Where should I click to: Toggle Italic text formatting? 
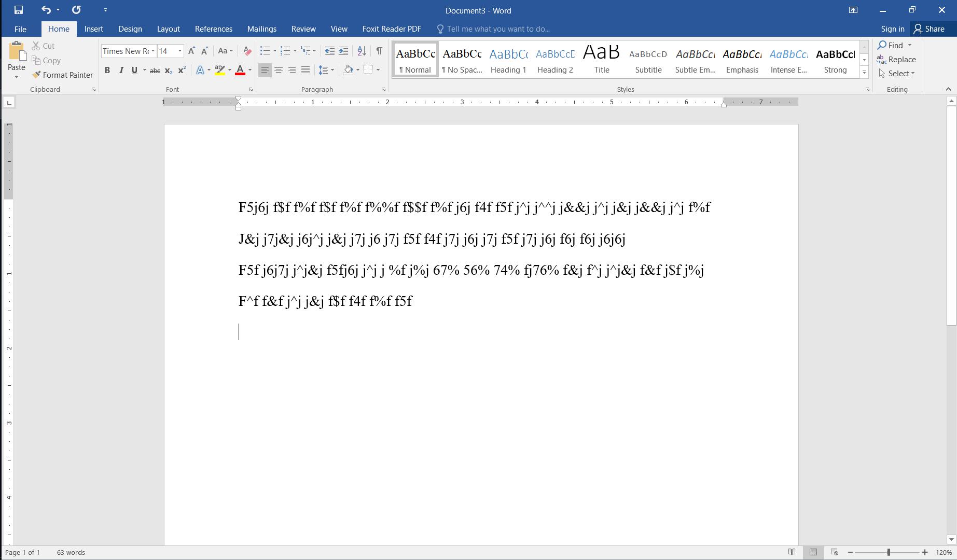[x=121, y=70]
